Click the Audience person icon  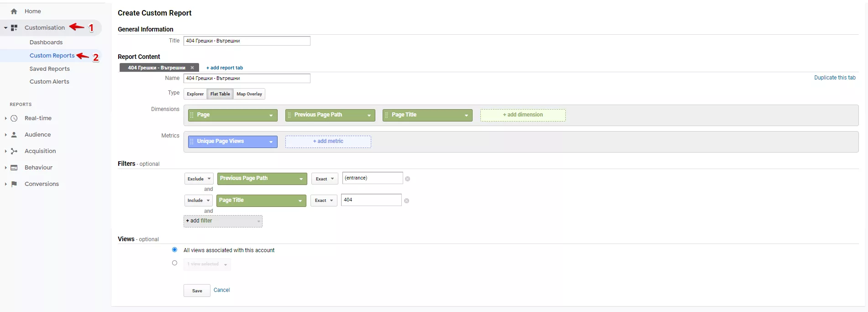[14, 135]
